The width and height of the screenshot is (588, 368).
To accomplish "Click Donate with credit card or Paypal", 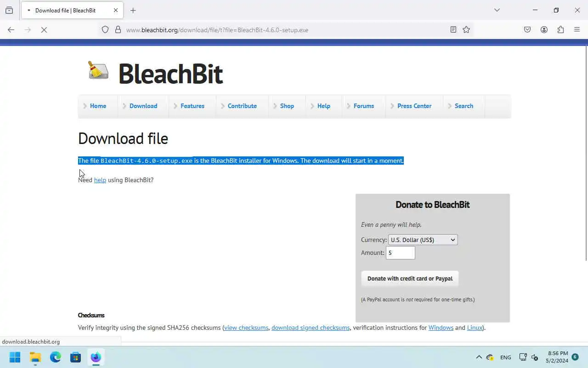I will (x=410, y=278).
